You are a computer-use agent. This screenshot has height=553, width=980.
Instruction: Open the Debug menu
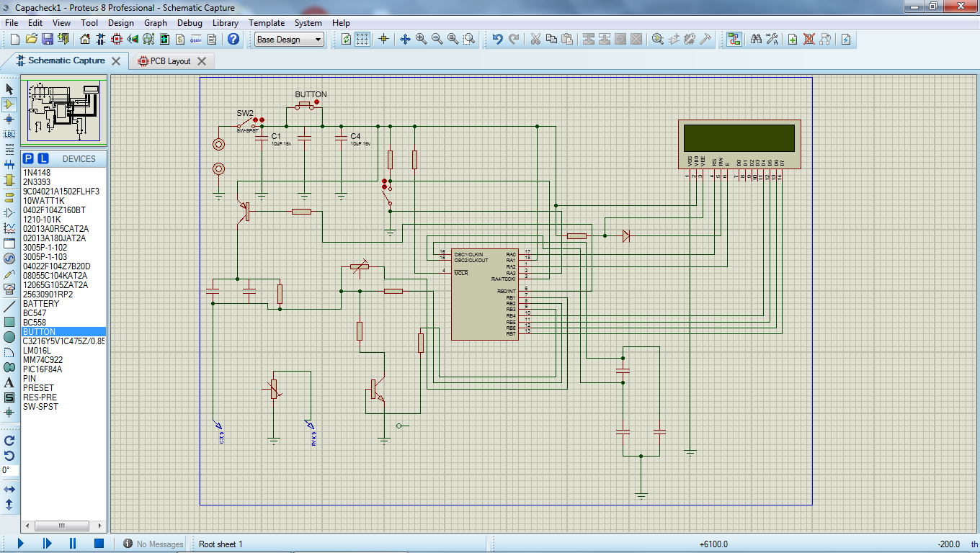click(x=190, y=23)
